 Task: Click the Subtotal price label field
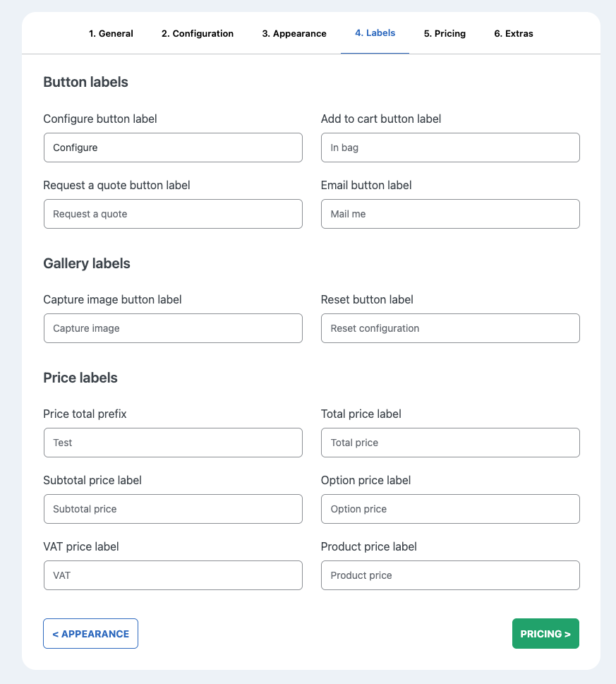pyautogui.click(x=173, y=509)
